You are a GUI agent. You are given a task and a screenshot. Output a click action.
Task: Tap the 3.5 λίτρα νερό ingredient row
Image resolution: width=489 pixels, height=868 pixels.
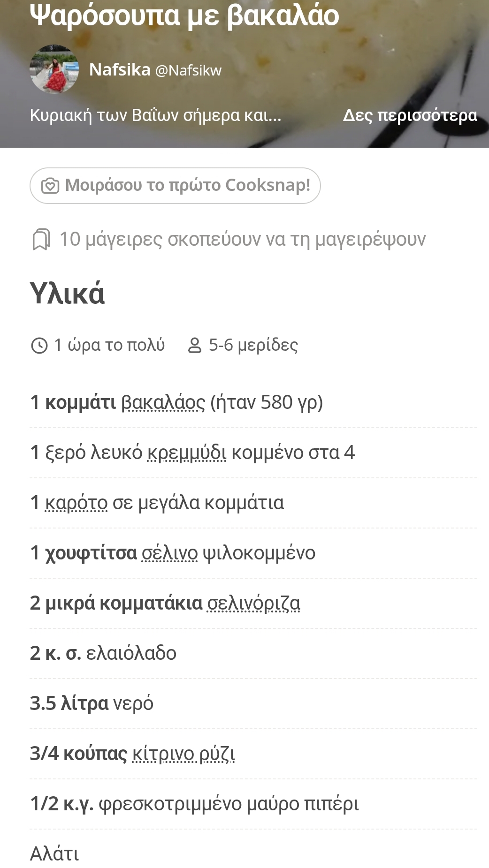tap(92, 704)
